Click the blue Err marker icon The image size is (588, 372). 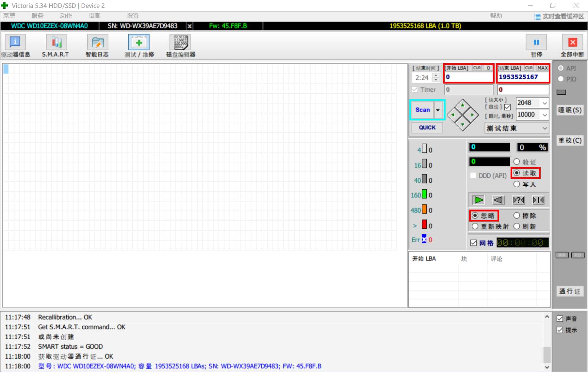[424, 239]
